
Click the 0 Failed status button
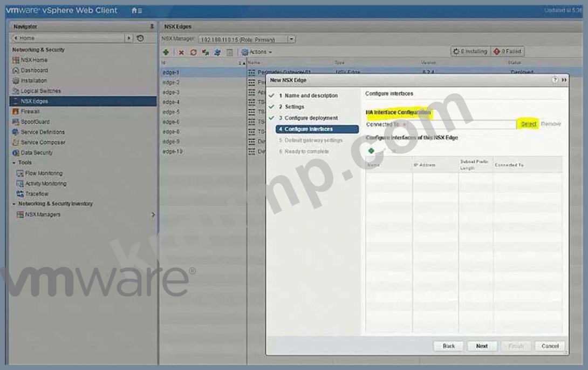click(x=508, y=51)
